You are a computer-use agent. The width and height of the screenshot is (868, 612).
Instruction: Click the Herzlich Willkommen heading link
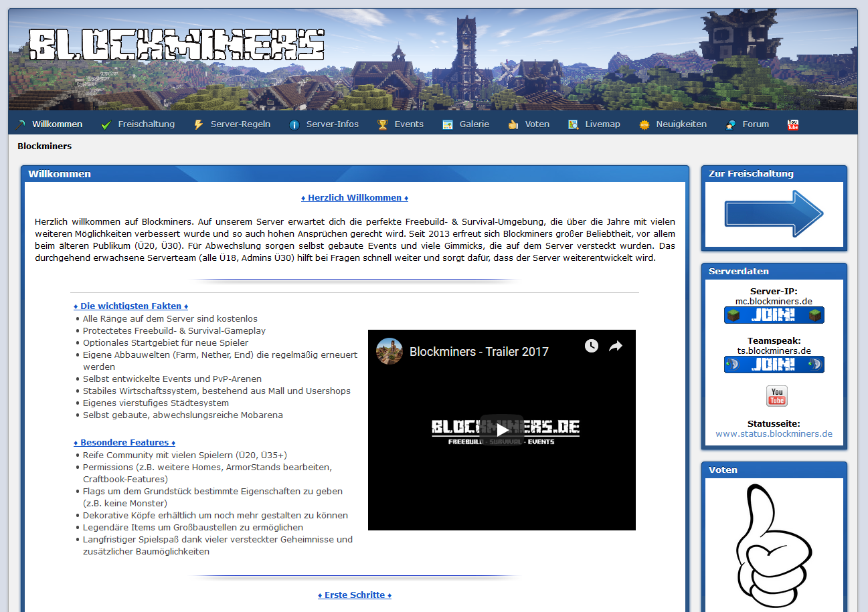point(355,198)
